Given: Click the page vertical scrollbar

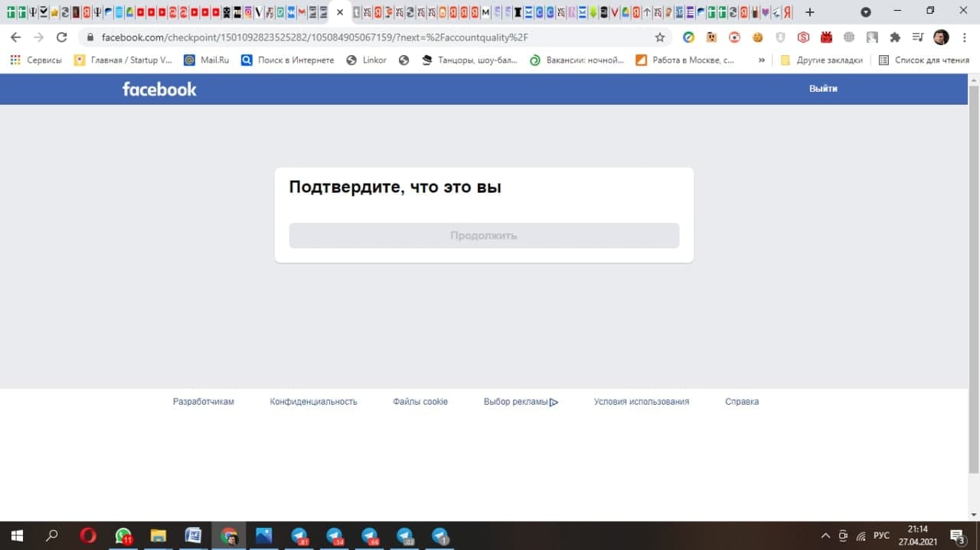Looking at the screenshot, I should coord(974,279).
